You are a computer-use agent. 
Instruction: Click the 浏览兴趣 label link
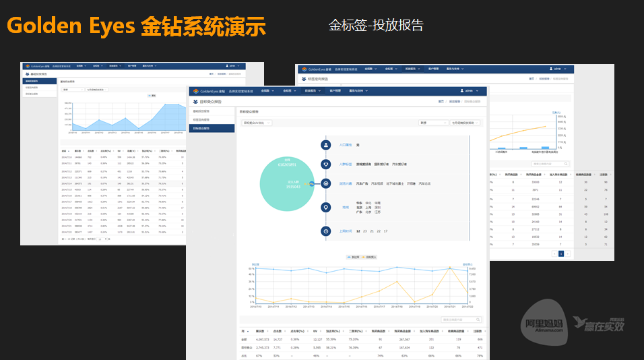coord(346,183)
